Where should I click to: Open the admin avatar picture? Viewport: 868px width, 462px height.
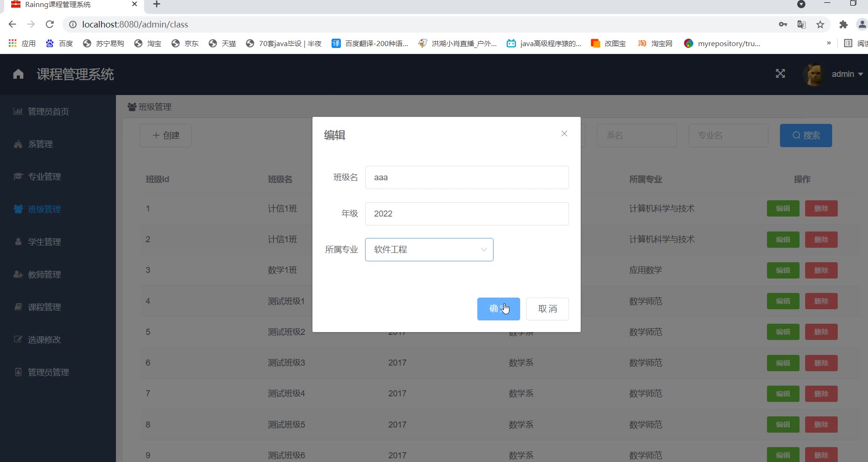click(814, 74)
